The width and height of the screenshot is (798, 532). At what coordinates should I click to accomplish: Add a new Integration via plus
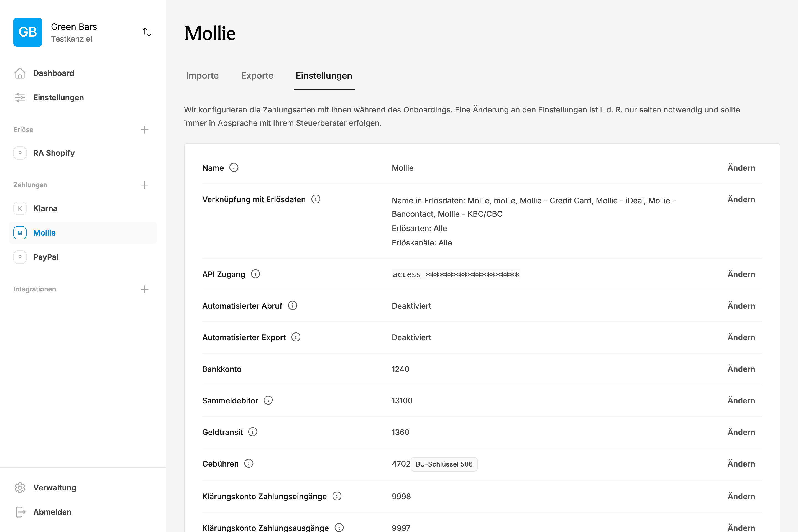click(x=145, y=289)
